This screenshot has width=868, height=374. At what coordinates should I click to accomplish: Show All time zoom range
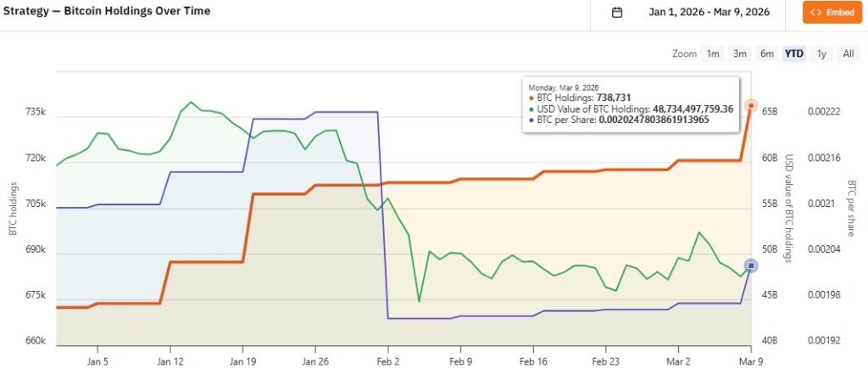(x=849, y=53)
